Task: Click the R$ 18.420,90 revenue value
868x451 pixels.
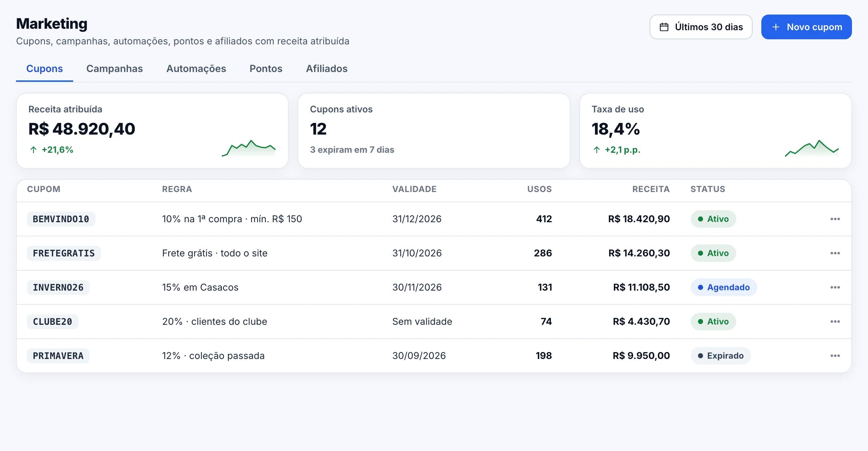Action: [639, 219]
